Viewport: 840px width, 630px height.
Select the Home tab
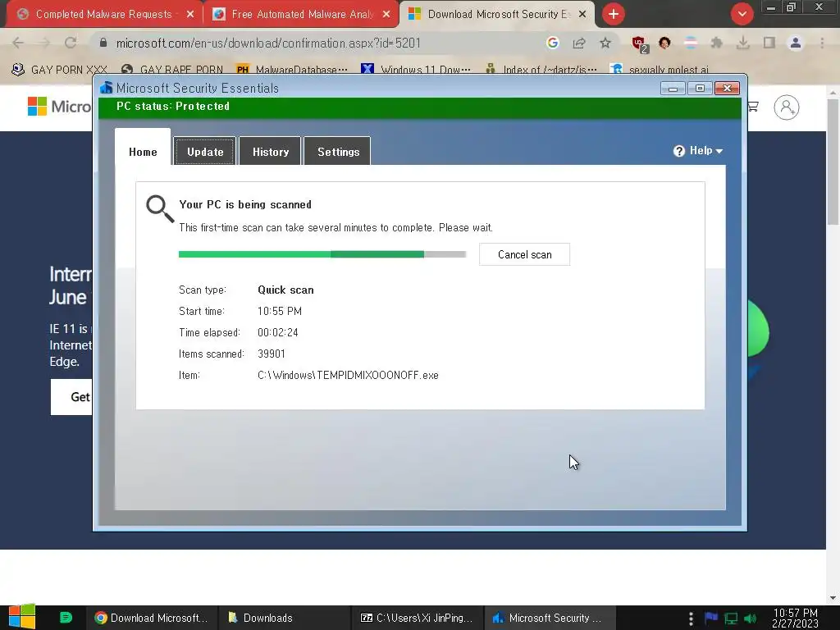tap(143, 152)
